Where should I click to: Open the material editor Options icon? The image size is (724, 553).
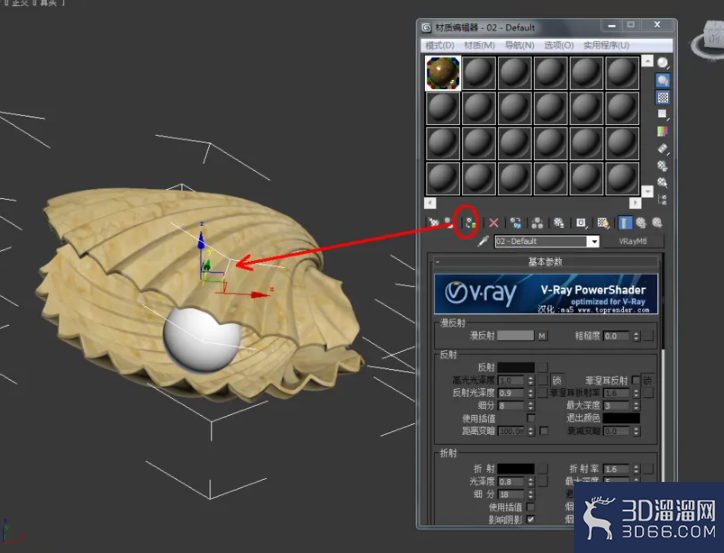pos(663,165)
